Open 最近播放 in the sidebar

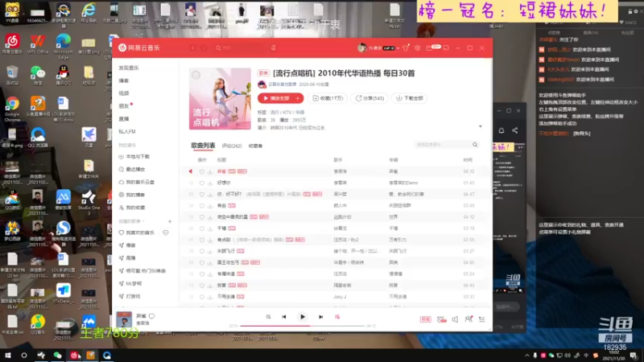135,169
